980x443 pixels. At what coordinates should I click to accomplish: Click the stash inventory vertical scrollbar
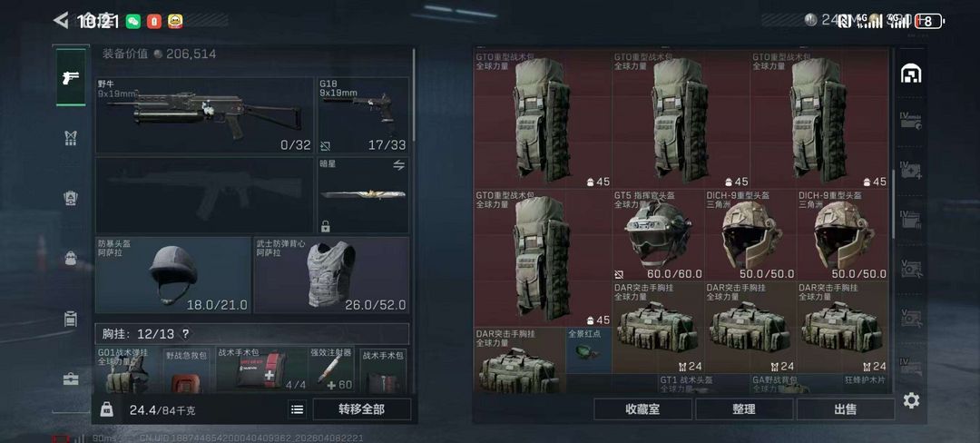point(893,204)
